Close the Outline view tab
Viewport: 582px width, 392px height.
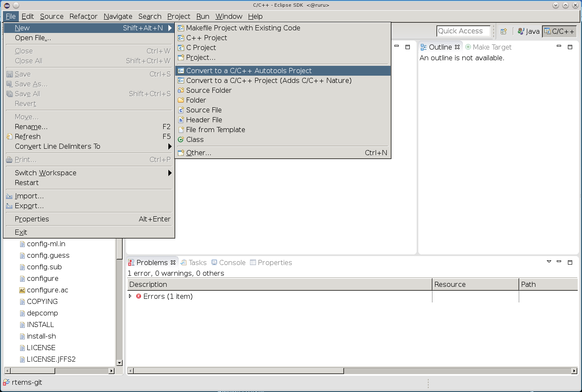tap(457, 47)
